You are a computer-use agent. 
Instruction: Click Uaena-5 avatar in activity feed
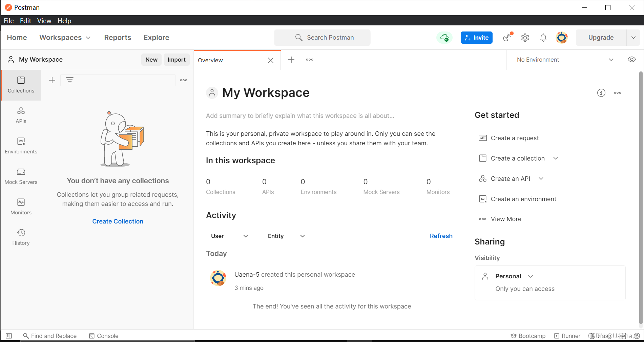[218, 278]
